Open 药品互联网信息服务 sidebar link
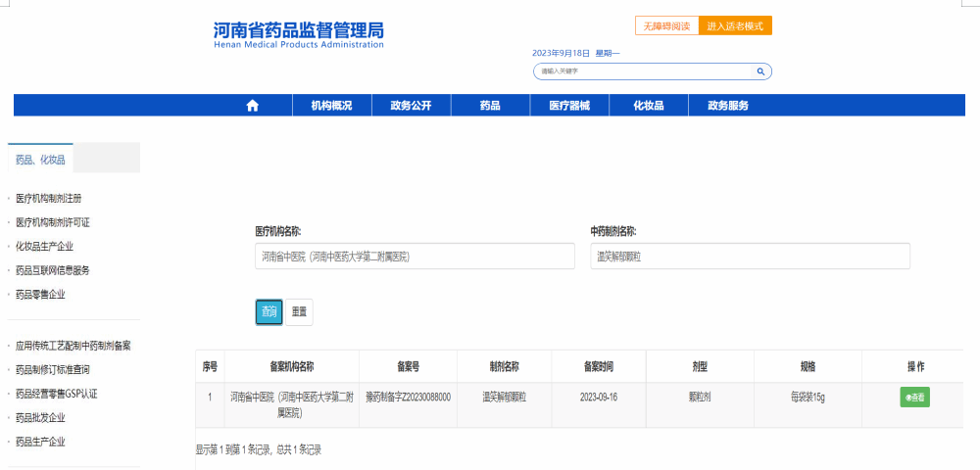The width and height of the screenshot is (980, 470). pyautogui.click(x=67, y=270)
